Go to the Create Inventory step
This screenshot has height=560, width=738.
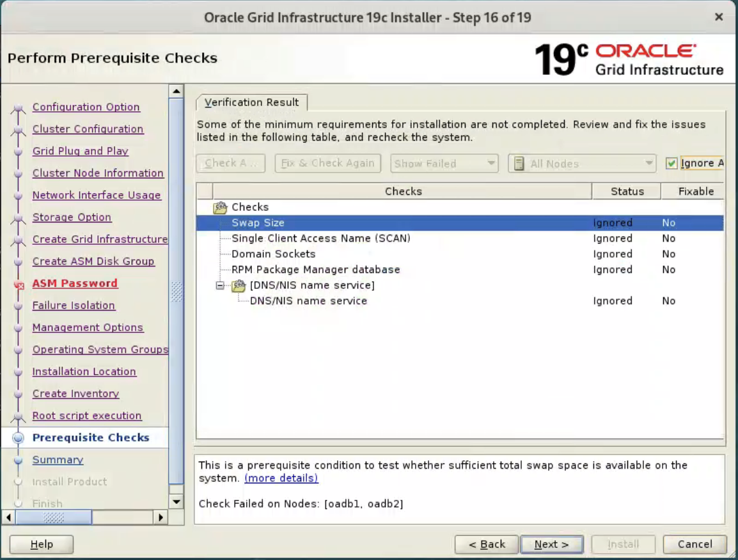coord(75,394)
